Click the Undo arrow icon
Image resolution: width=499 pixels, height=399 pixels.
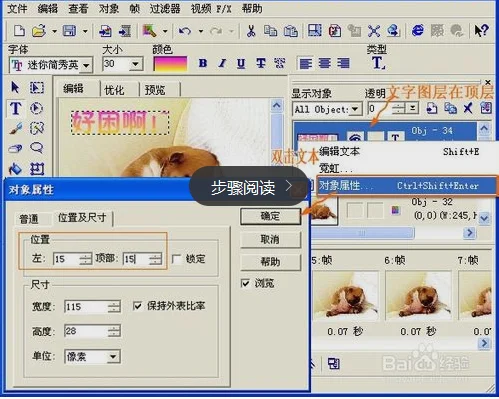(185, 31)
